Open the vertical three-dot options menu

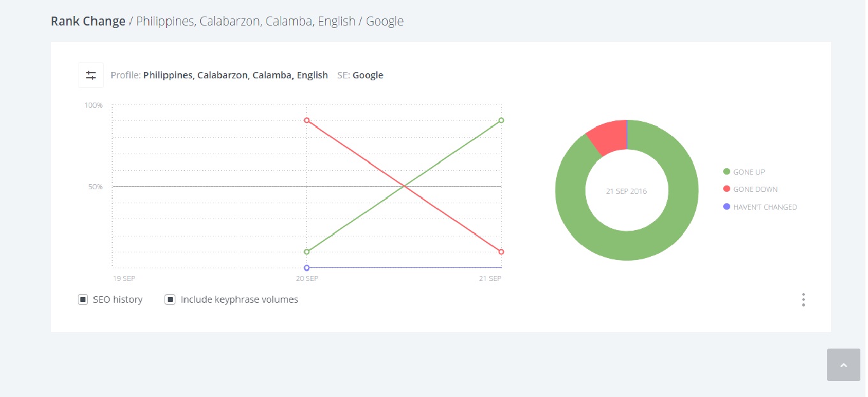(804, 300)
